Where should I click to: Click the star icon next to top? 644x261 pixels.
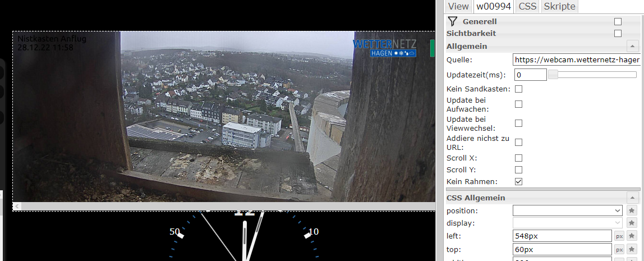632,249
